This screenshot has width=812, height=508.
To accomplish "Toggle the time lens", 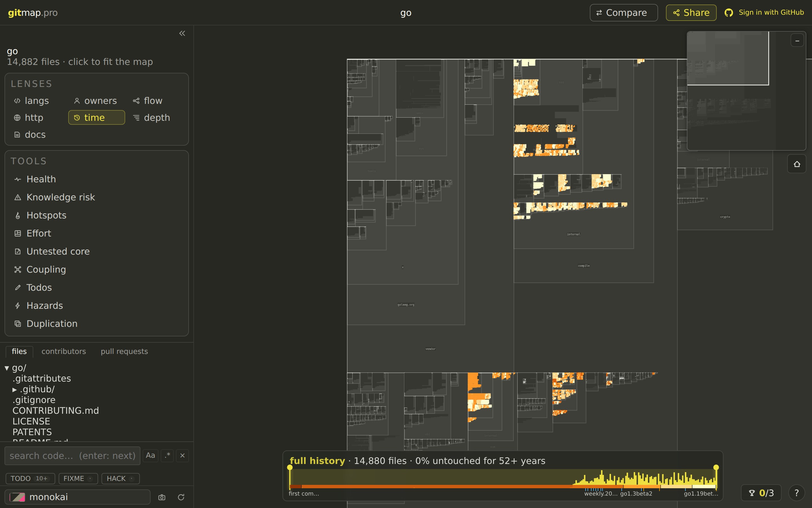I will click(x=97, y=118).
